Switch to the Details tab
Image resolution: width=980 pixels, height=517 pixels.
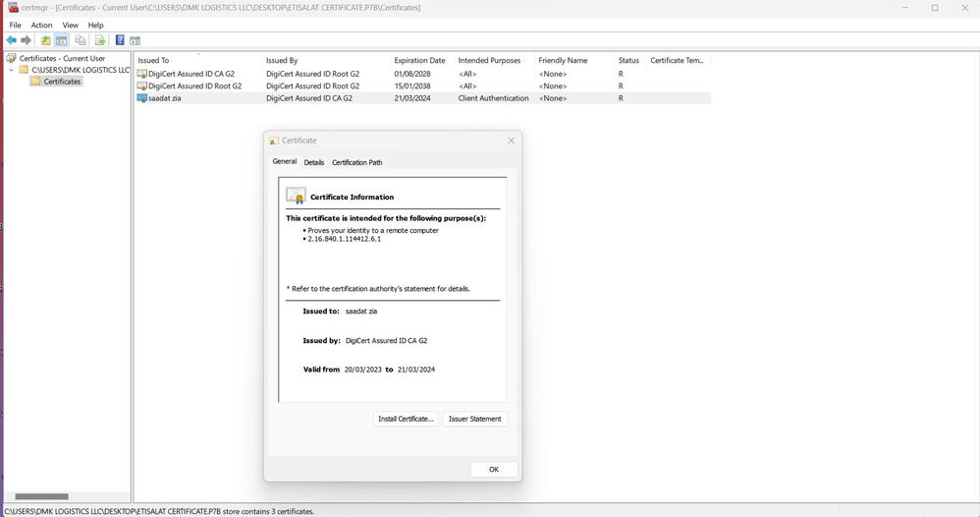pos(314,162)
